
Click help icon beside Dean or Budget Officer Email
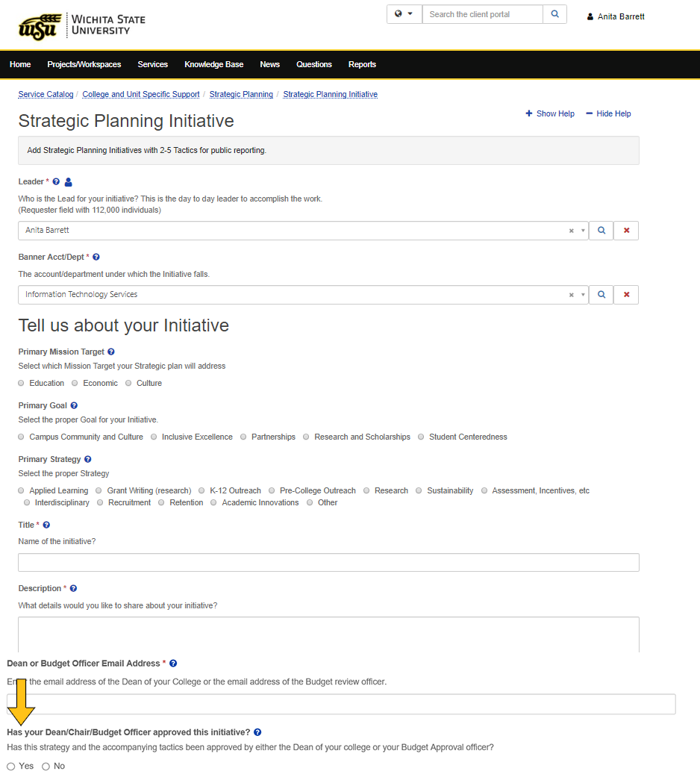tap(173, 663)
